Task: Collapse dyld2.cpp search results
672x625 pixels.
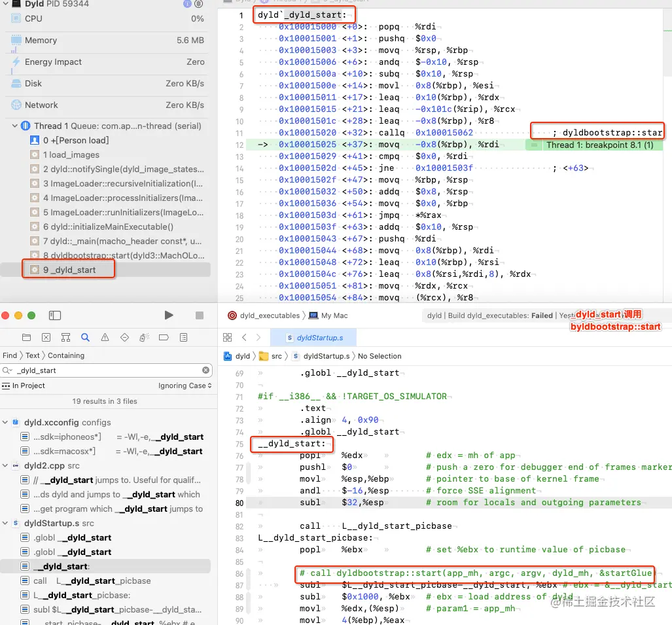Action: coord(5,465)
